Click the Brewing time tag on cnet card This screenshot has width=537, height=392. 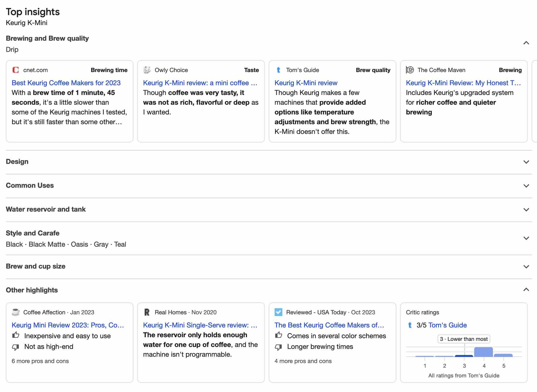click(109, 70)
